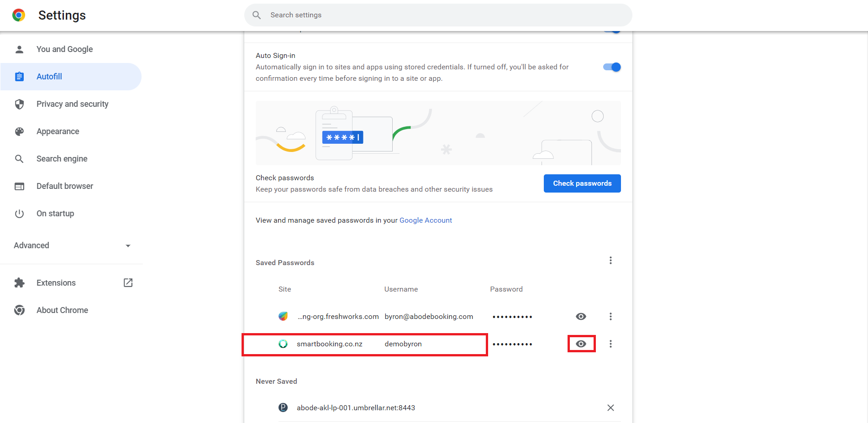Click the On startup power icon
The width and height of the screenshot is (868, 423).
coord(19,214)
